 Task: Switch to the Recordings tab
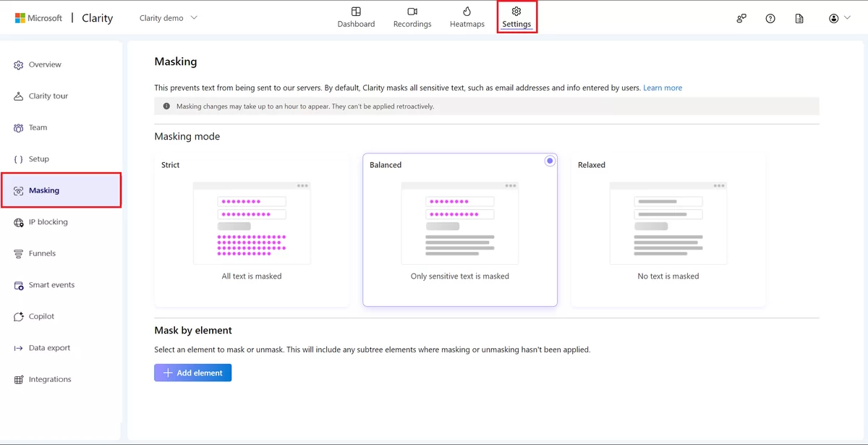pyautogui.click(x=412, y=17)
